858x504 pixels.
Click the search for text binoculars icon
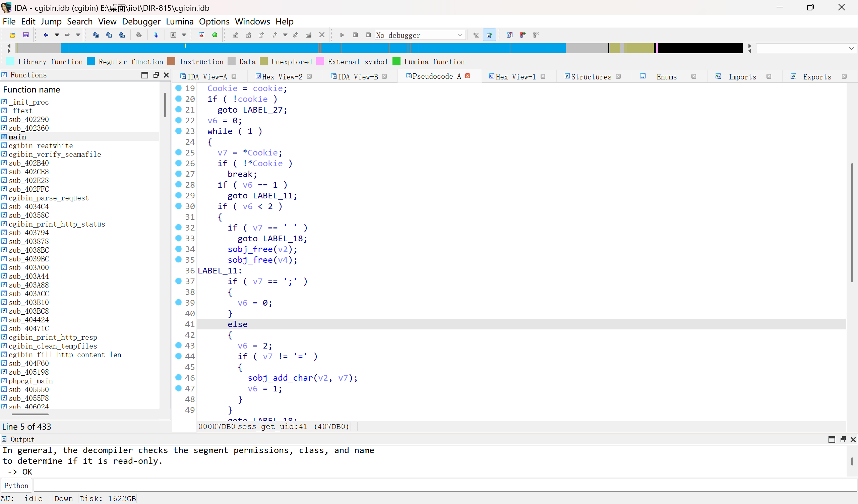coord(109,35)
